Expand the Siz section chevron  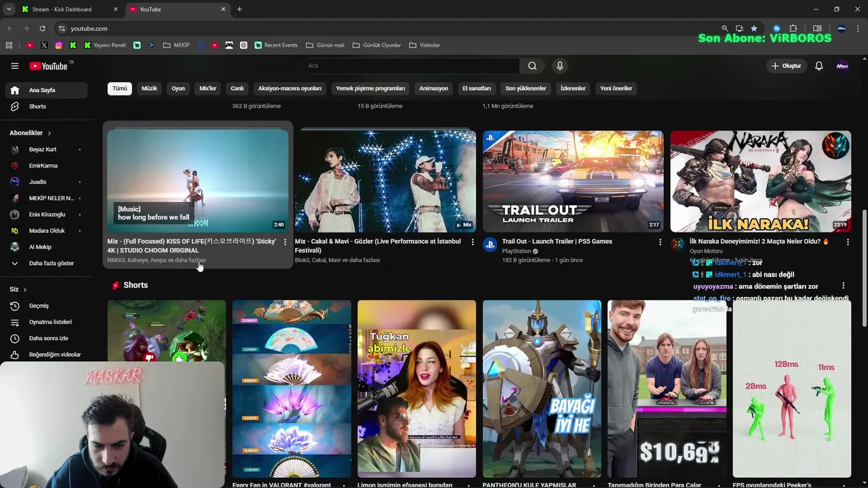click(x=25, y=289)
